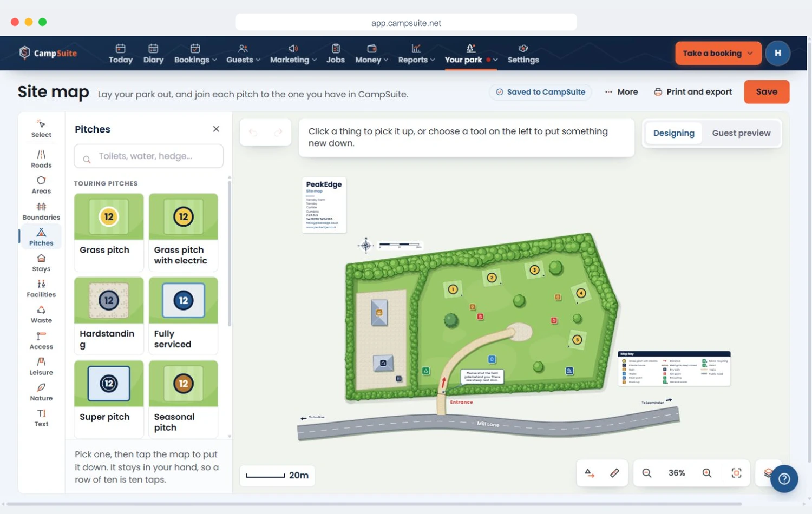
Task: Click the ruler measure tool
Action: click(614, 473)
